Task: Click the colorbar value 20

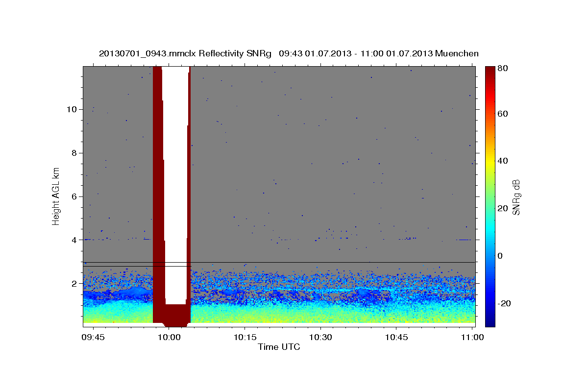Action: 502,208
